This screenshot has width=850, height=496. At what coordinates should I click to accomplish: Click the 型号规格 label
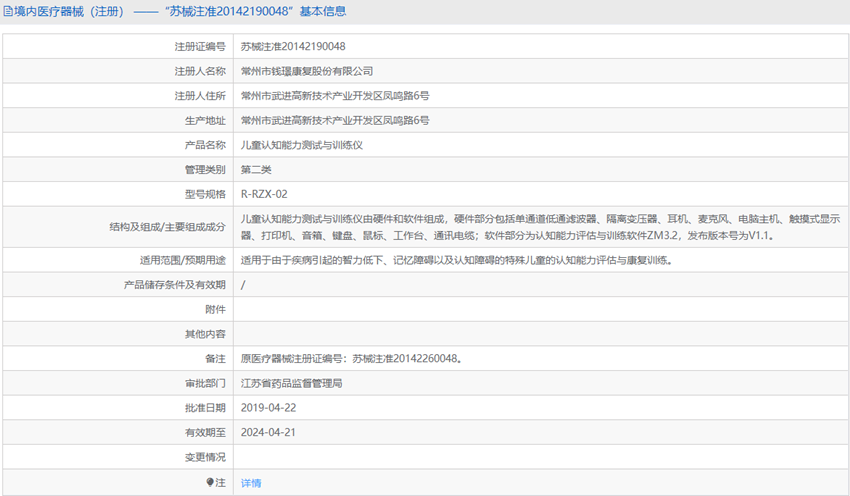[205, 194]
